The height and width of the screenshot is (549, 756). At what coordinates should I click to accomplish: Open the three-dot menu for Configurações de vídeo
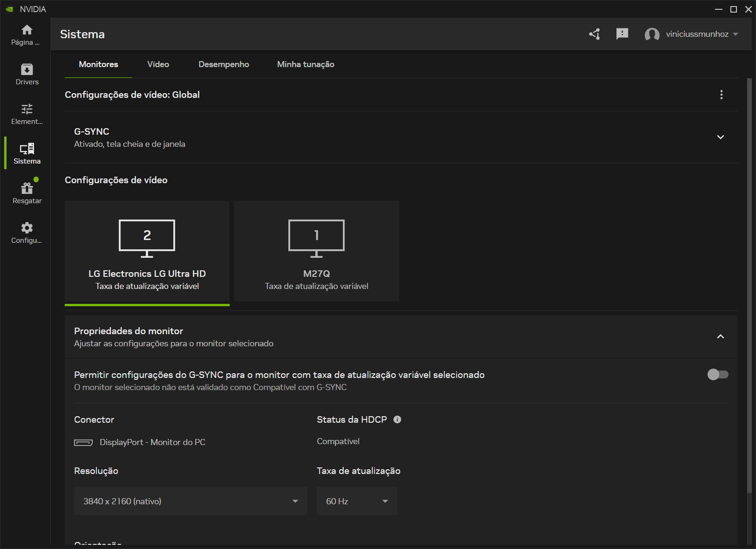coord(722,95)
